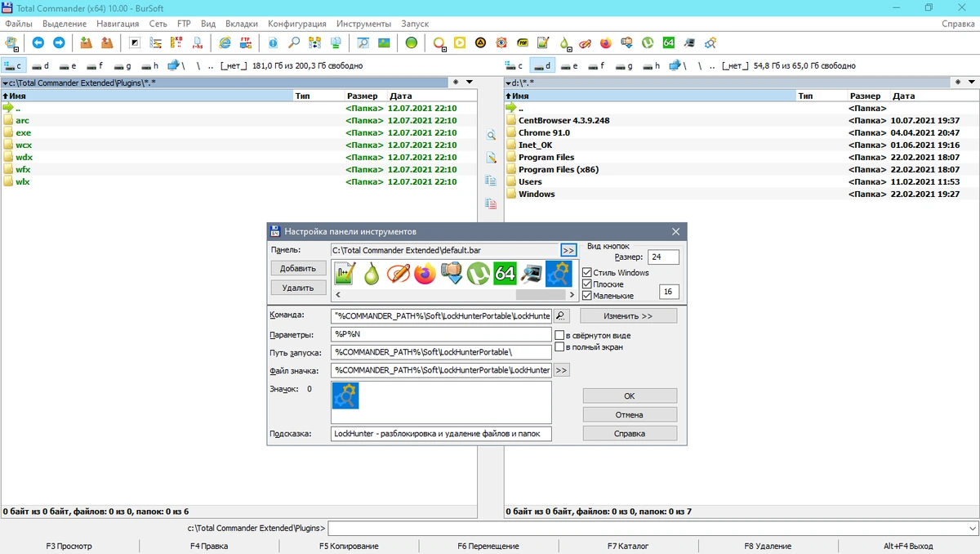Click the Изменить >> button
The width and height of the screenshot is (980, 554).
click(628, 315)
